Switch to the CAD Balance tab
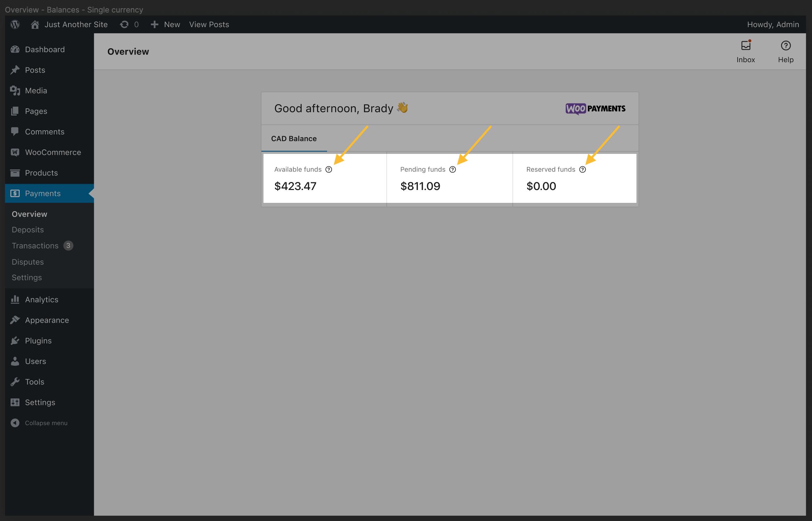Viewport: 812px width, 521px height. tap(294, 138)
